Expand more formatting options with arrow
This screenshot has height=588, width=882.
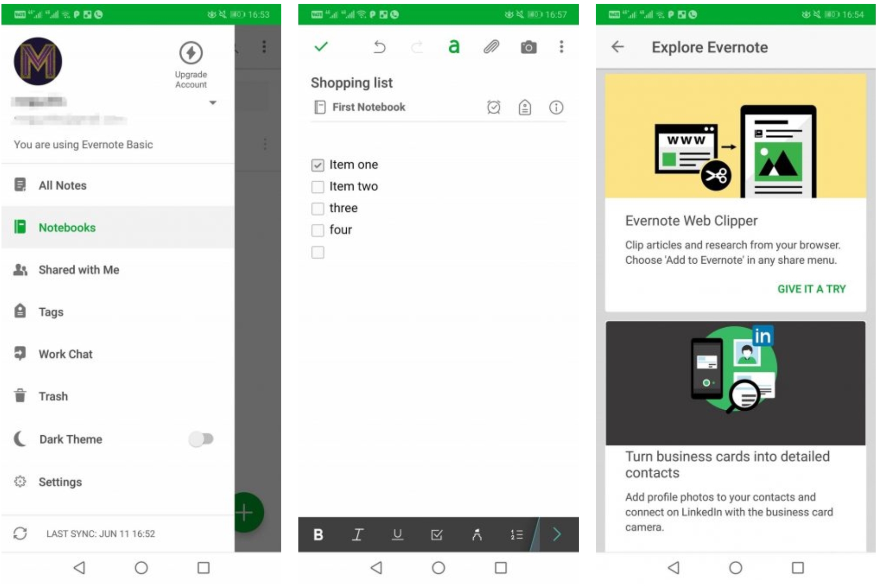557,535
